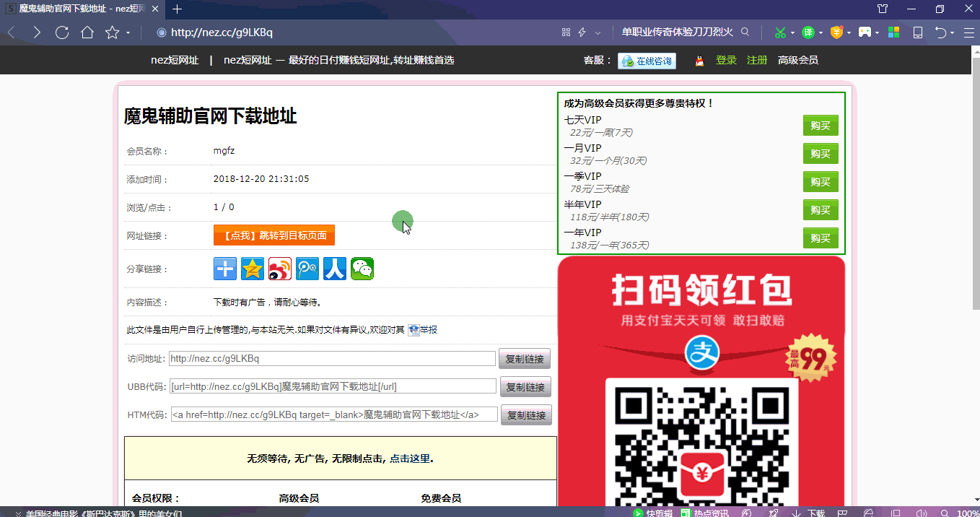Share to WeChat green icon
The image size is (980, 517).
pyautogui.click(x=362, y=269)
